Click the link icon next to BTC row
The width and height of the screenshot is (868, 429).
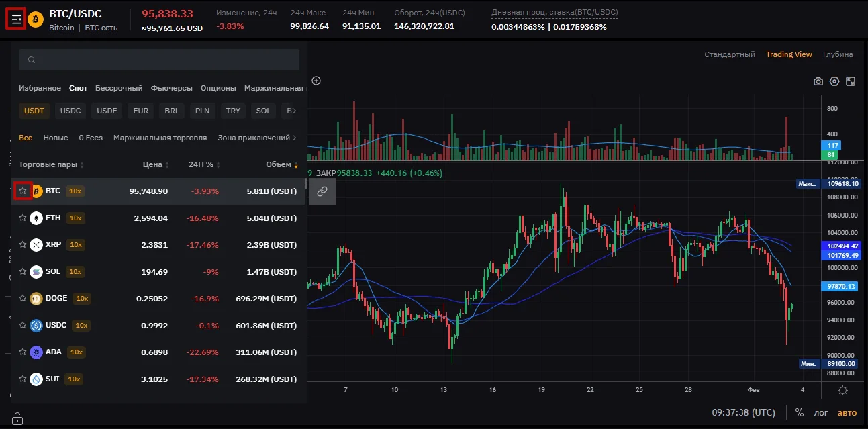click(x=322, y=191)
